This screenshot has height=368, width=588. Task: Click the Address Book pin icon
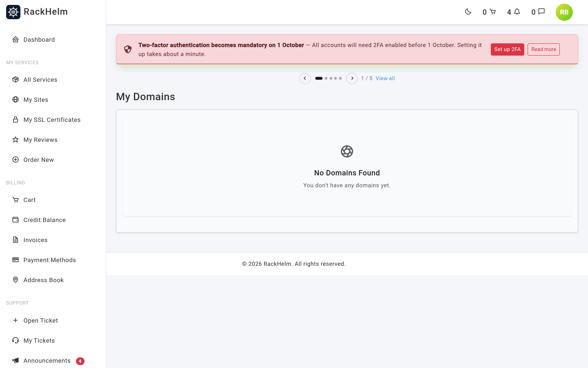pos(16,280)
